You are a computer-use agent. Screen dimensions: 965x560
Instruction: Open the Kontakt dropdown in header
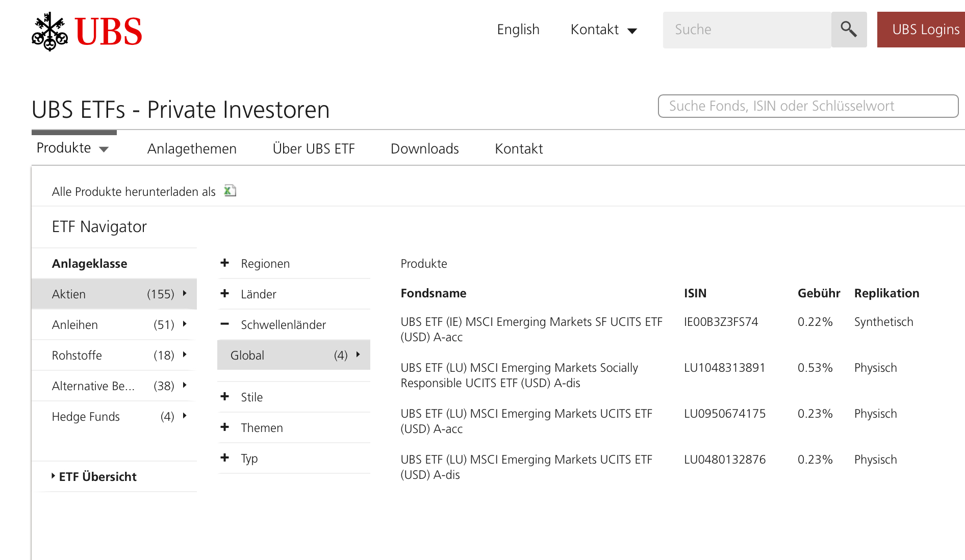603,30
